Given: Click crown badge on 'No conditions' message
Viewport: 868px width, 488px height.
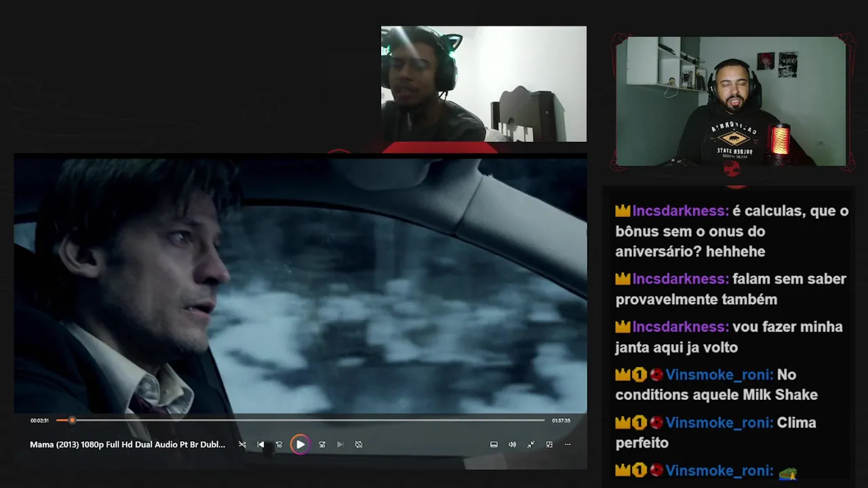Looking at the screenshot, I should 623,375.
